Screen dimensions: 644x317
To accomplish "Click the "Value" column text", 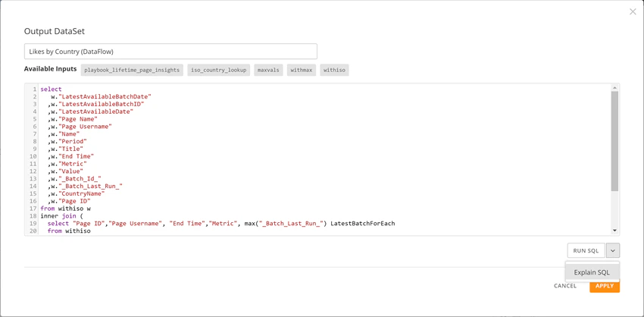I will point(70,171).
